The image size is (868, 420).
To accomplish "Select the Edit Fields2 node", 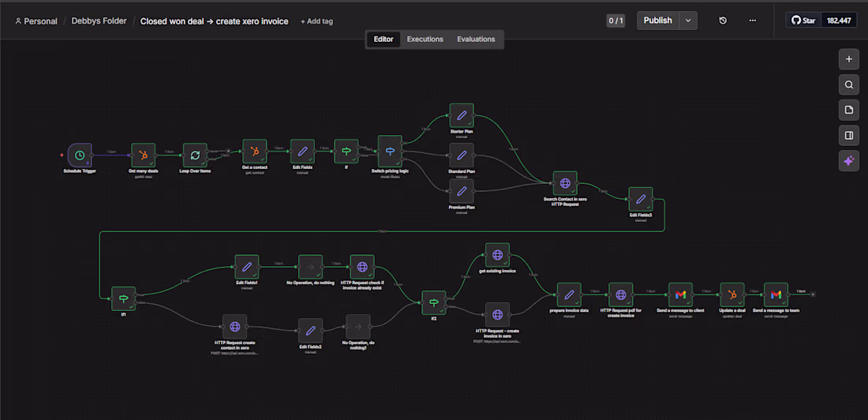I will (311, 331).
